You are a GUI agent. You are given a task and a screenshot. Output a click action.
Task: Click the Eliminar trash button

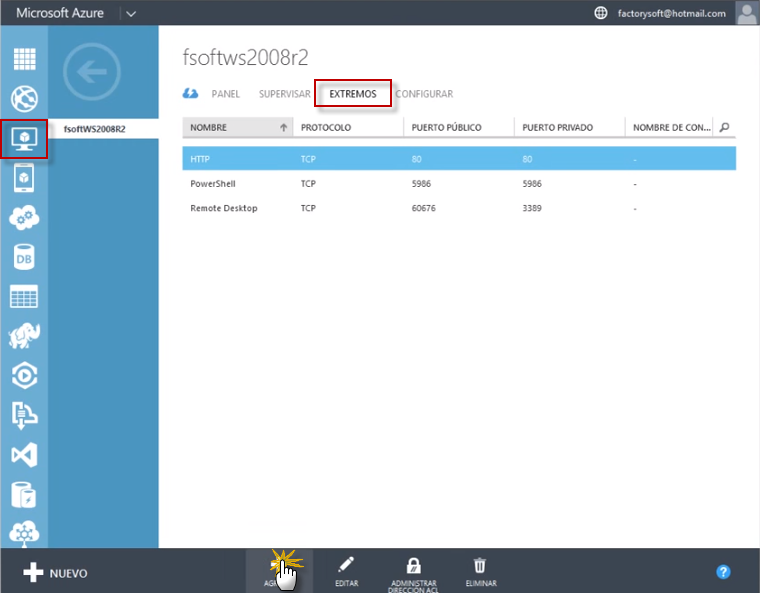click(x=480, y=571)
